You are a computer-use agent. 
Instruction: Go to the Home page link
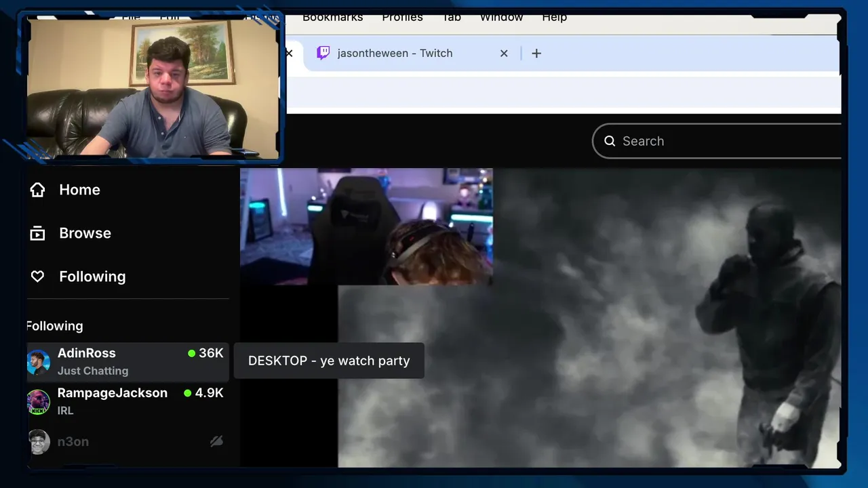point(79,190)
